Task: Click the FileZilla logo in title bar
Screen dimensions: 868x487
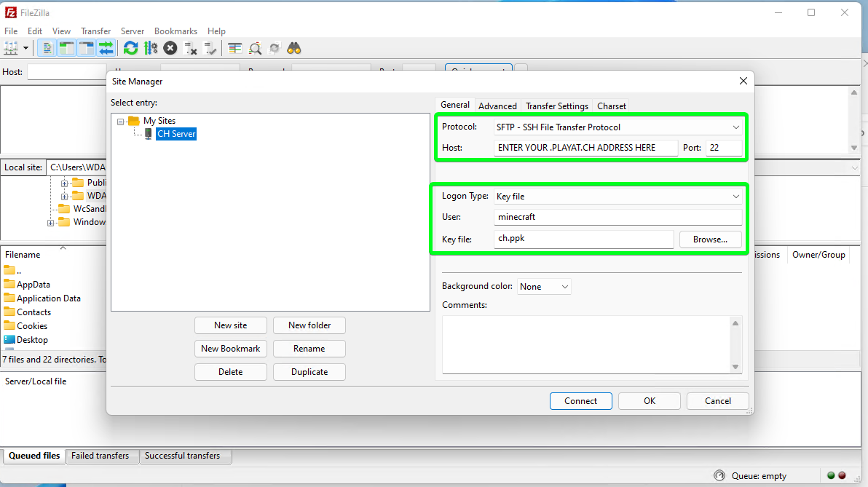Action: (x=10, y=12)
